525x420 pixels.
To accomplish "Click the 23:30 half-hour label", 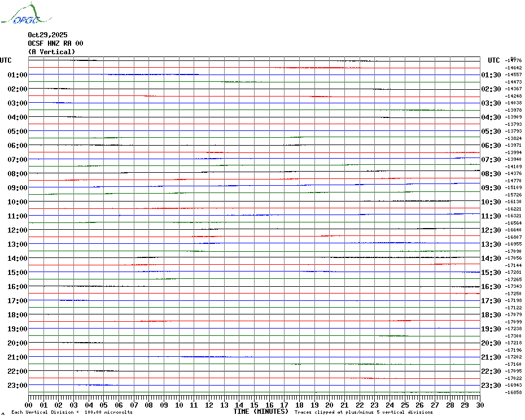I will 491,386.
